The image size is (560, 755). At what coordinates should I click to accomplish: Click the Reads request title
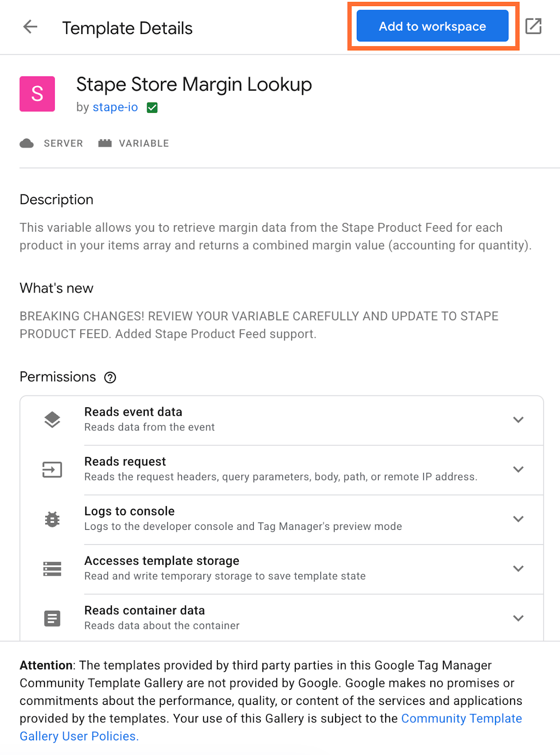125,461
